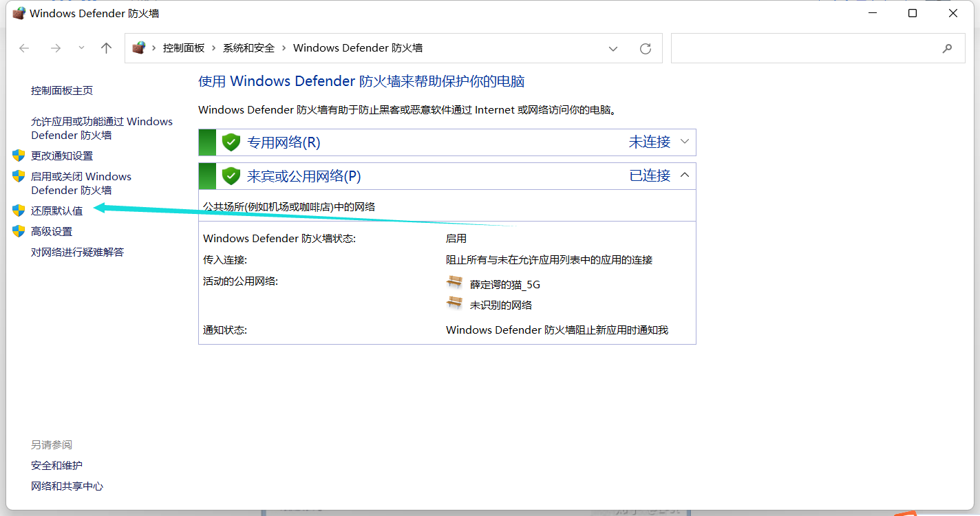
Task: Open the address bar history dropdown
Action: tap(613, 48)
